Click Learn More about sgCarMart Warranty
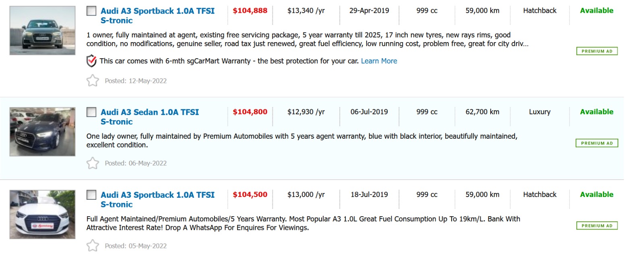 click(379, 61)
